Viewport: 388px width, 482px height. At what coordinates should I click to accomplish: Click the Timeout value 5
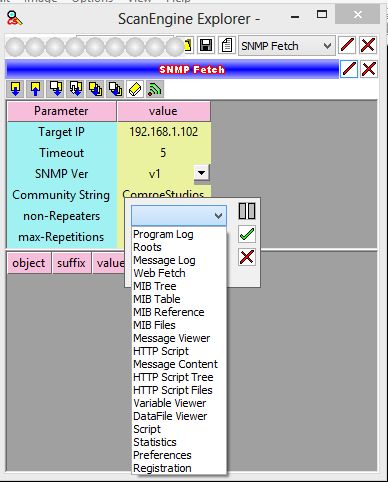click(x=163, y=153)
